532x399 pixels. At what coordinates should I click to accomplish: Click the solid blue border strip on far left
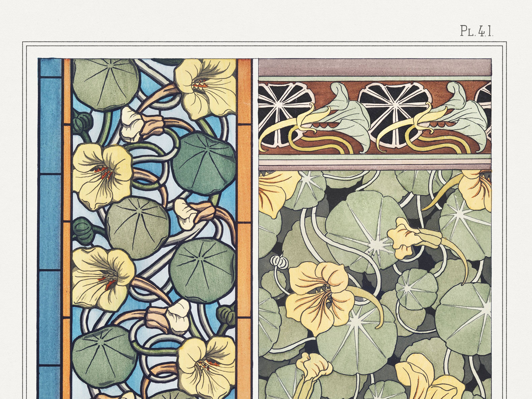[x=50, y=228]
